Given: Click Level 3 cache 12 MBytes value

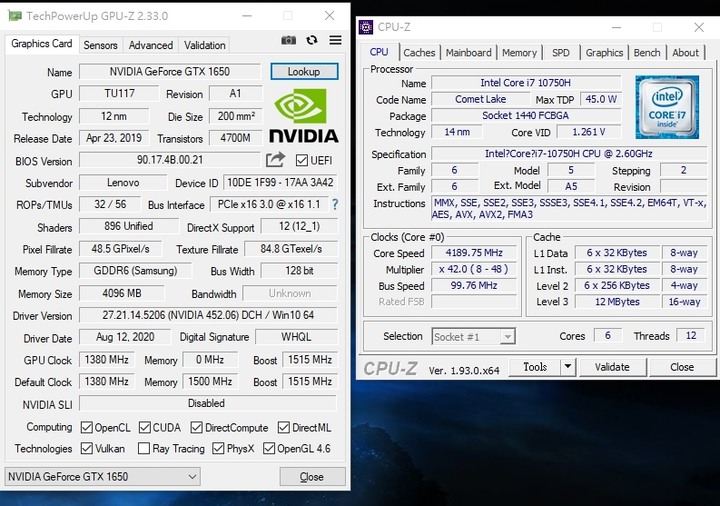Looking at the screenshot, I should pyautogui.click(x=617, y=302).
